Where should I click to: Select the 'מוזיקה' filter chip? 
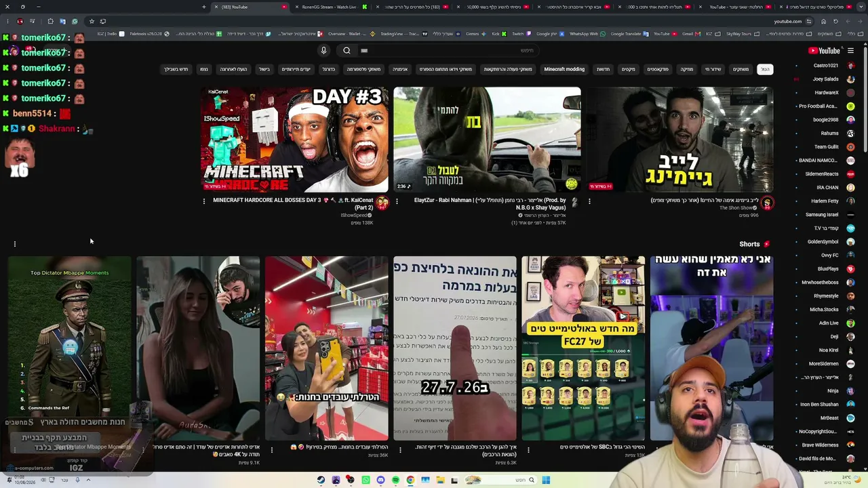(x=687, y=69)
